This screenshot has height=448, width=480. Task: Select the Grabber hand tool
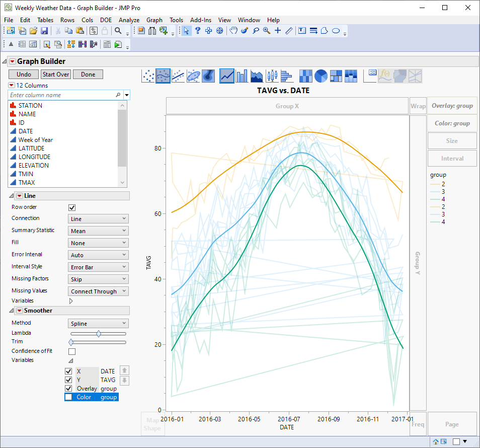[x=233, y=31]
